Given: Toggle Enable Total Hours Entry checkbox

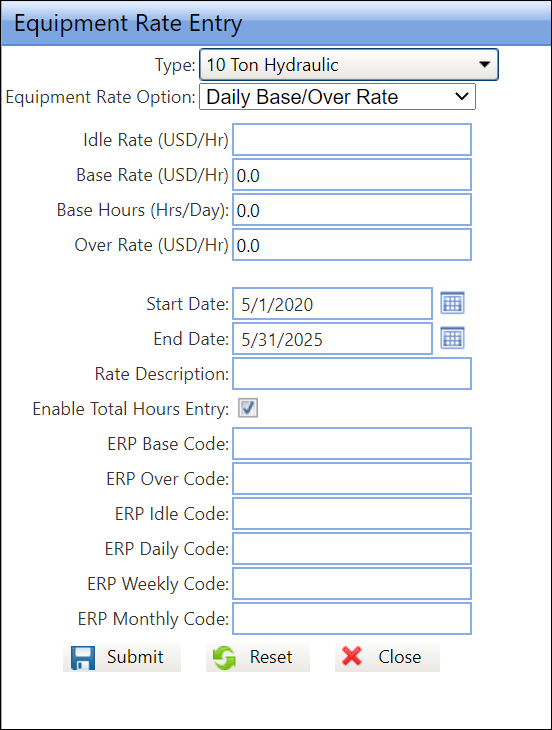Looking at the screenshot, I should [x=248, y=408].
